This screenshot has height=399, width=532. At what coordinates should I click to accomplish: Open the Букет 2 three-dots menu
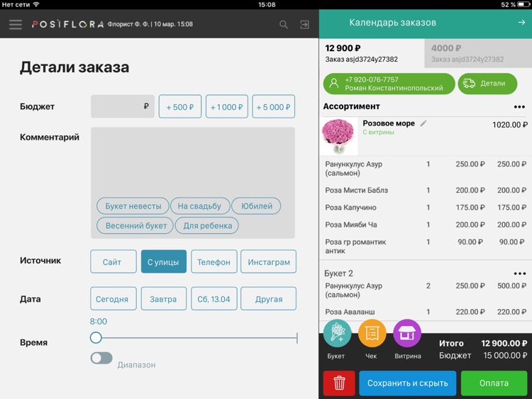519,274
